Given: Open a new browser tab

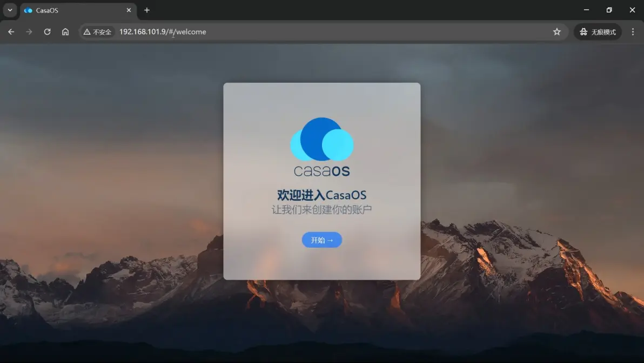Looking at the screenshot, I should (147, 10).
